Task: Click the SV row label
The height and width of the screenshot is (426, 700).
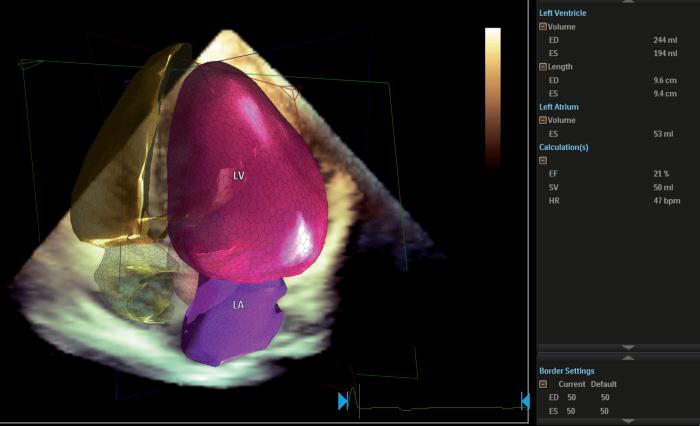Action: pyautogui.click(x=554, y=187)
